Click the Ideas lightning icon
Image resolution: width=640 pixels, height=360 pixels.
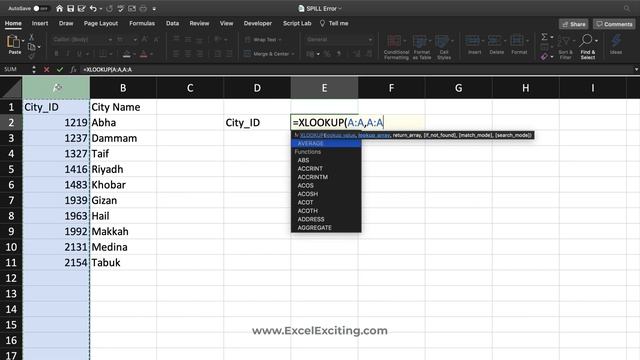616,41
